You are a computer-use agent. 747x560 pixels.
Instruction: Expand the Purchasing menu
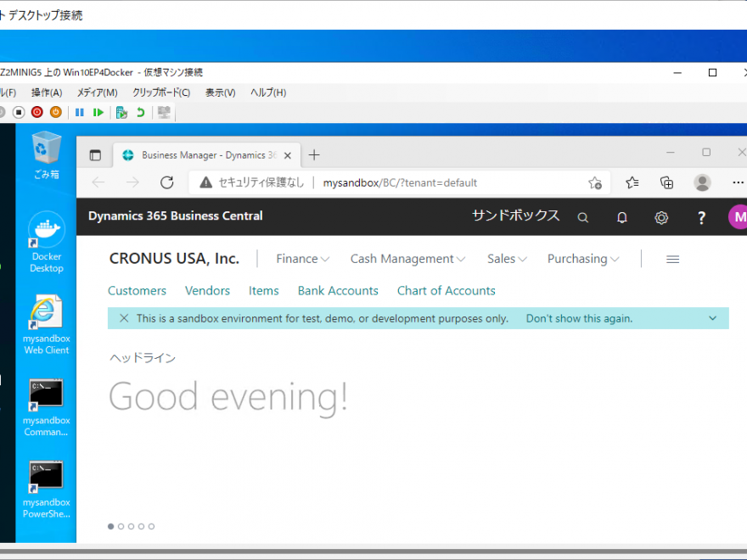tap(583, 259)
